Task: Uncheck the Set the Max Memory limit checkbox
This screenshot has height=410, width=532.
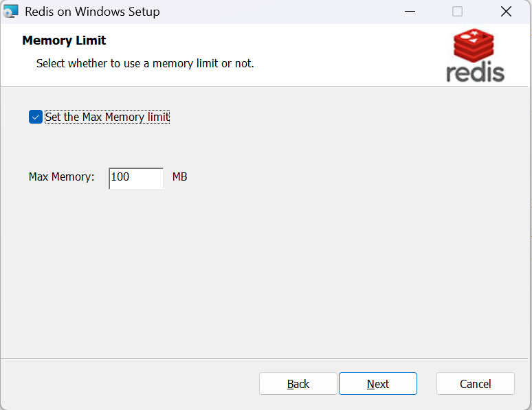Action: click(36, 117)
